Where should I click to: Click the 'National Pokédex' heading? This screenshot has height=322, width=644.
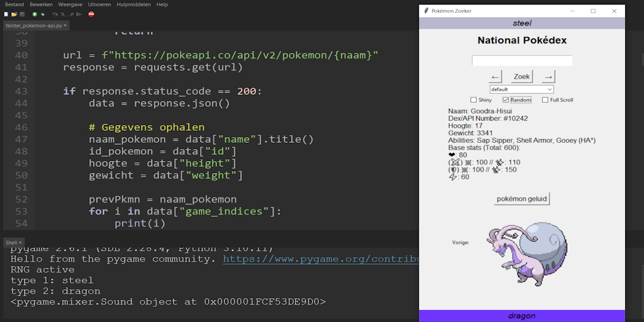click(x=521, y=41)
